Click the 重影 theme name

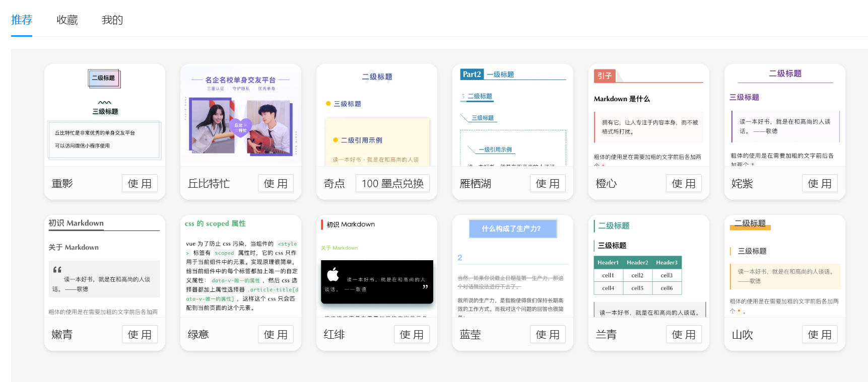click(62, 184)
